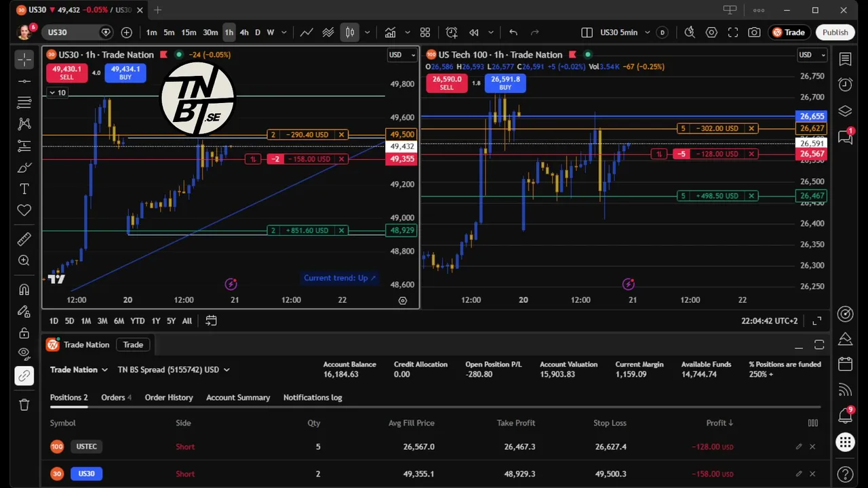Open the TN BS Spread account dropdown

(x=174, y=370)
